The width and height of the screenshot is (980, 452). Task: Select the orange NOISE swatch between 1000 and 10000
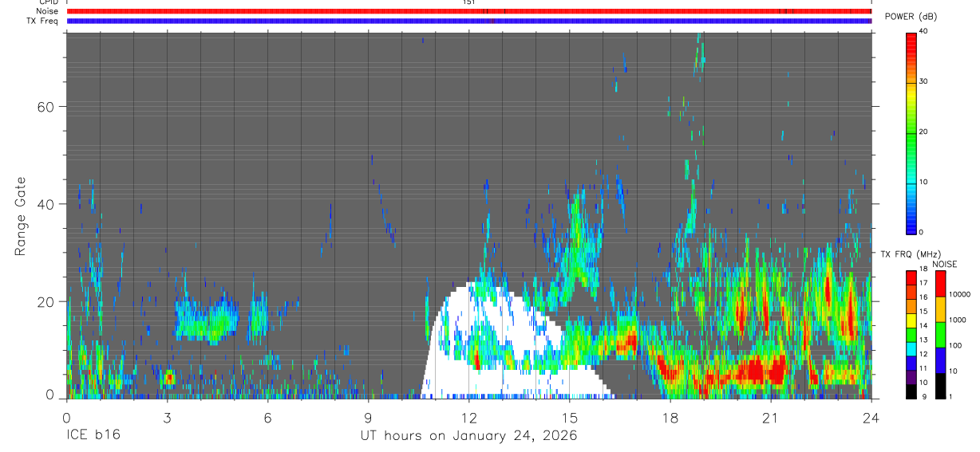[x=940, y=309]
